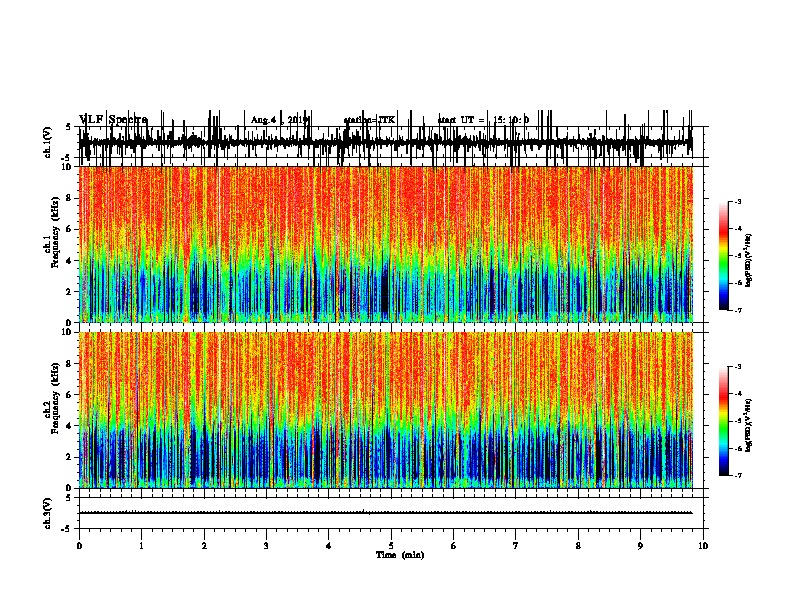This screenshot has height=612, width=792.
Task: Click the "8" kHz tick on ch.1 spectrogram
Action: (x=70, y=198)
